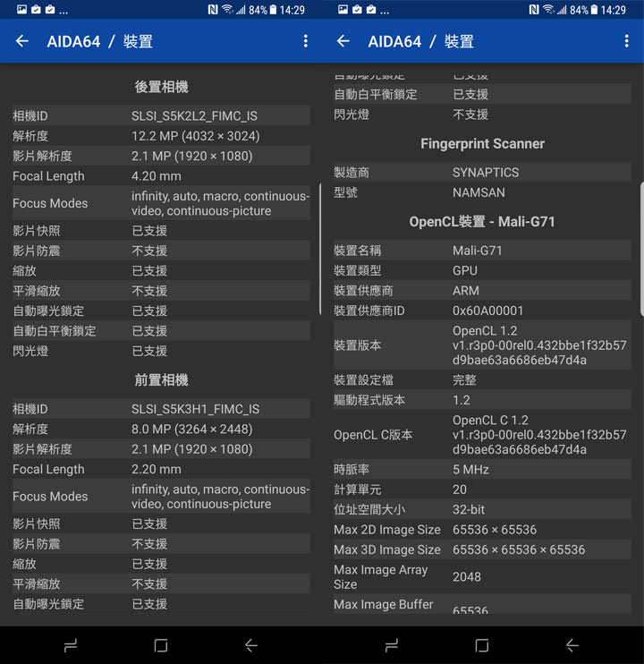Tap the back nav button on left screen
This screenshot has height=664, width=644.
click(x=251, y=645)
